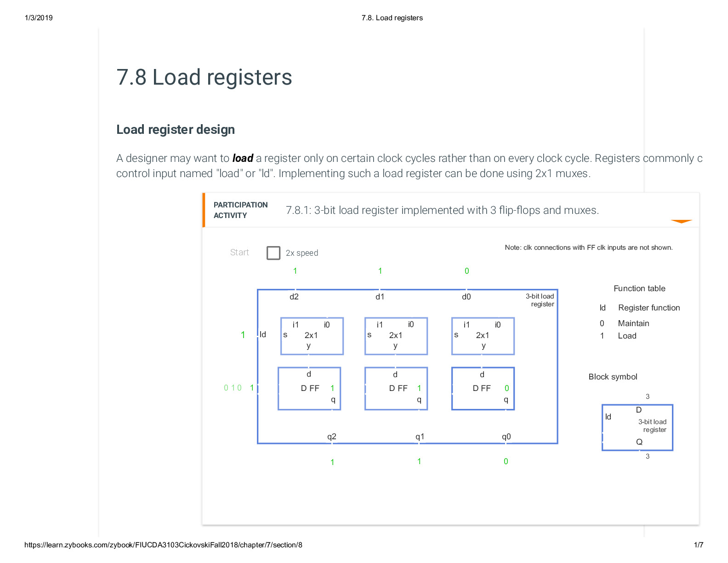Click the q2 output label

[x=332, y=437]
